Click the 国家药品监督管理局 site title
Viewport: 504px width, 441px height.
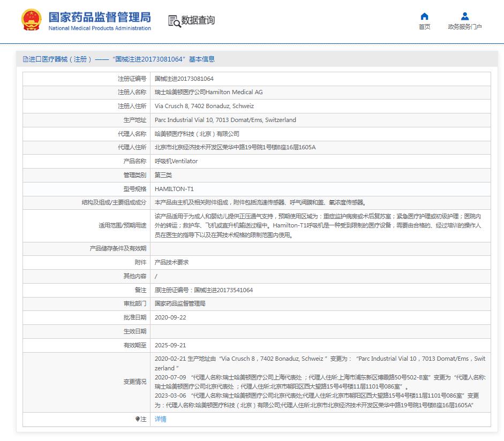pyautogui.click(x=100, y=17)
